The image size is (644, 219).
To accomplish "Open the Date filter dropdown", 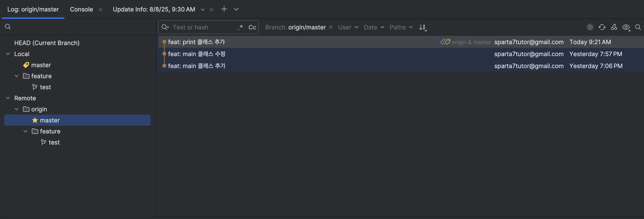I will tap(374, 27).
